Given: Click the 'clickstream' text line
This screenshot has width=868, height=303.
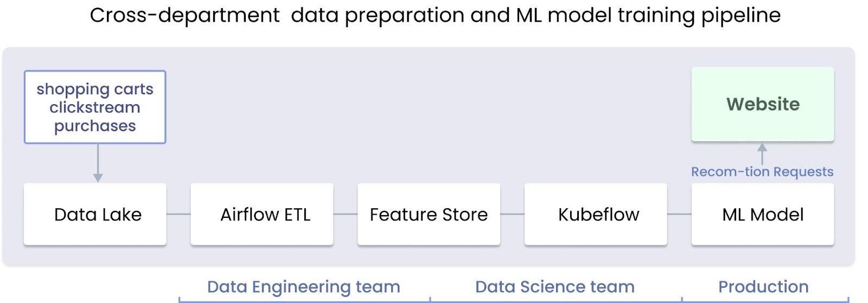Looking at the screenshot, I should tap(95, 107).
